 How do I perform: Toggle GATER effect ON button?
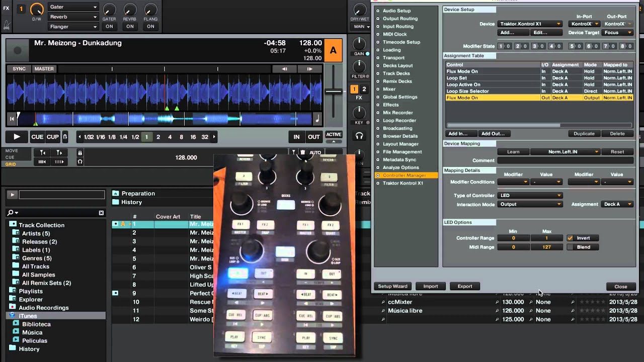pyautogui.click(x=109, y=26)
